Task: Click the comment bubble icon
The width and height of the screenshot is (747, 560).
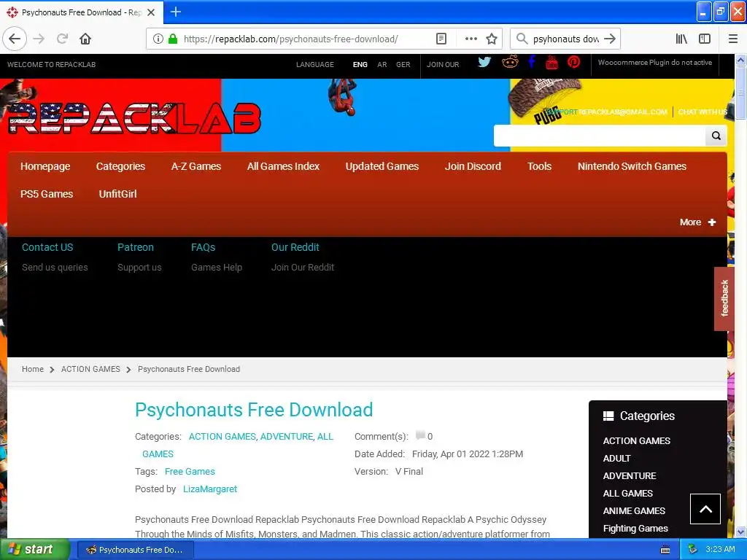Action: (x=420, y=435)
